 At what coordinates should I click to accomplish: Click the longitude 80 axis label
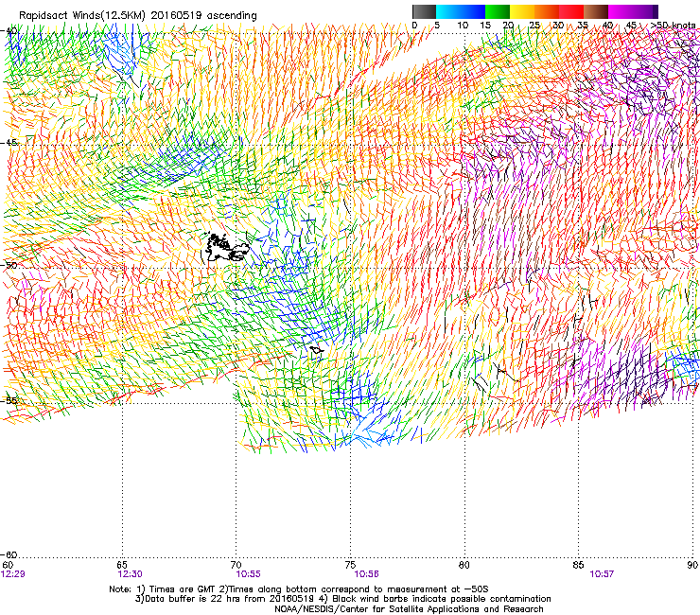(x=464, y=565)
